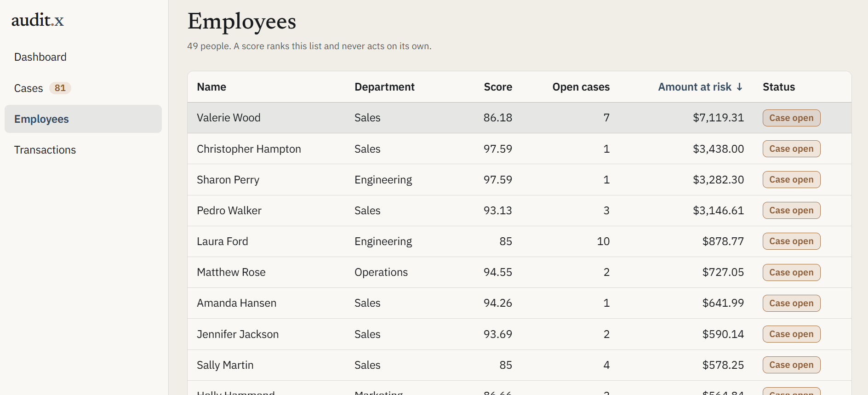
Task: Click Jennifer Jackson's Case open badge
Action: tap(792, 334)
